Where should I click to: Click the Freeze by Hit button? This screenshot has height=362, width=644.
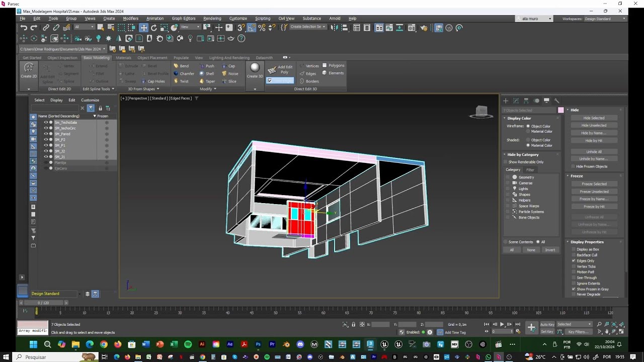[594, 207]
